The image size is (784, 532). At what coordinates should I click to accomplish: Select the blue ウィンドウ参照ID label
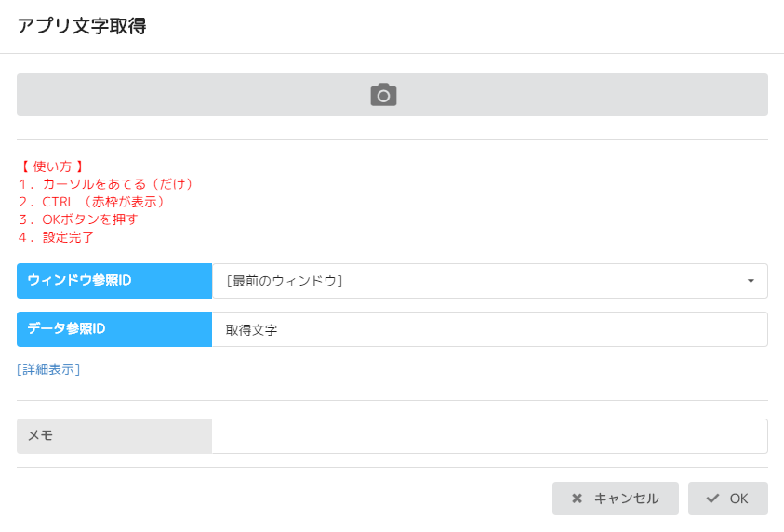(x=114, y=281)
